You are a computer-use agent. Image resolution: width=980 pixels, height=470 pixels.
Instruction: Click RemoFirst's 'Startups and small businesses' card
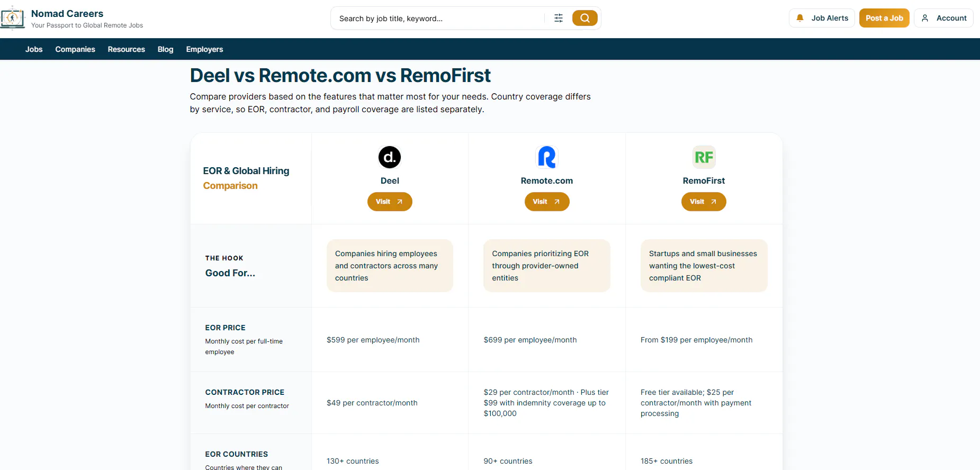click(704, 266)
